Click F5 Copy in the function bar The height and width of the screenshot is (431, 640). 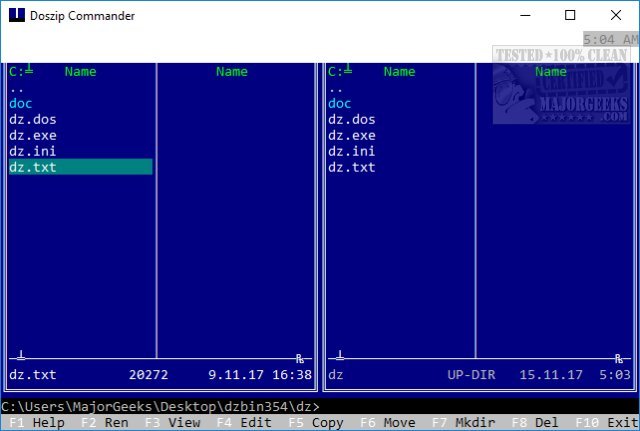point(316,423)
